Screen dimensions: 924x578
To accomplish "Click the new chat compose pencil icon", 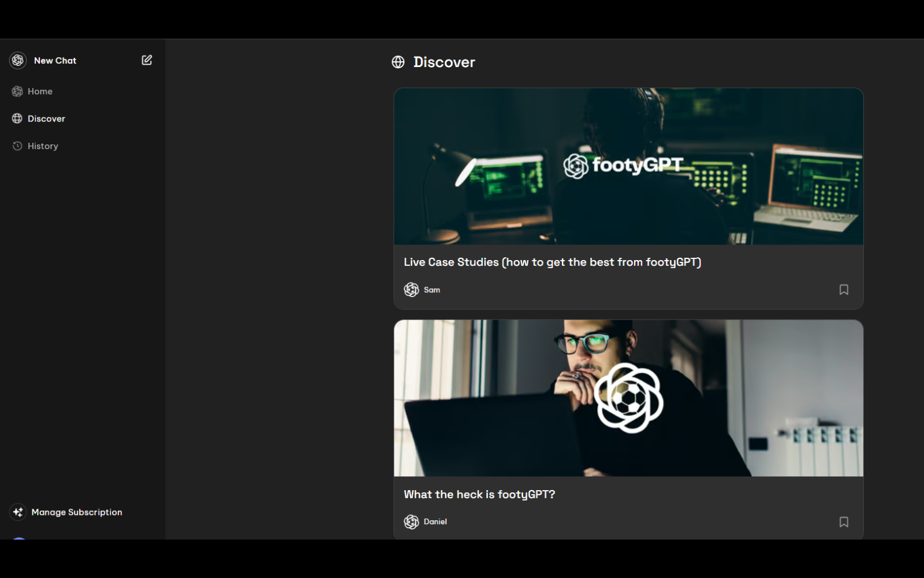I will pos(147,60).
